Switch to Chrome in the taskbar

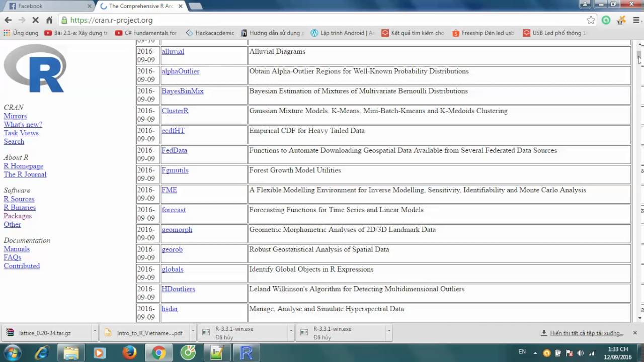point(158,352)
